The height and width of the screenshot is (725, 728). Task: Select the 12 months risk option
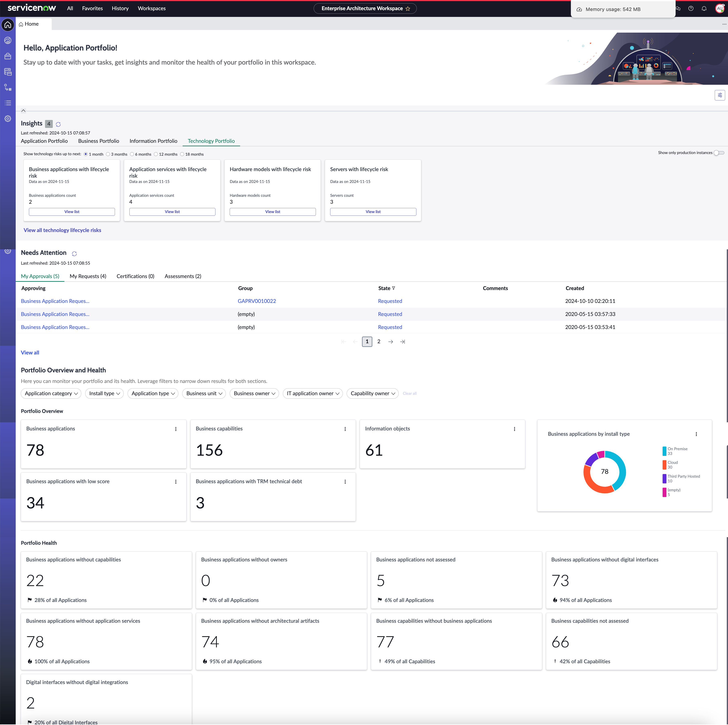coord(156,154)
